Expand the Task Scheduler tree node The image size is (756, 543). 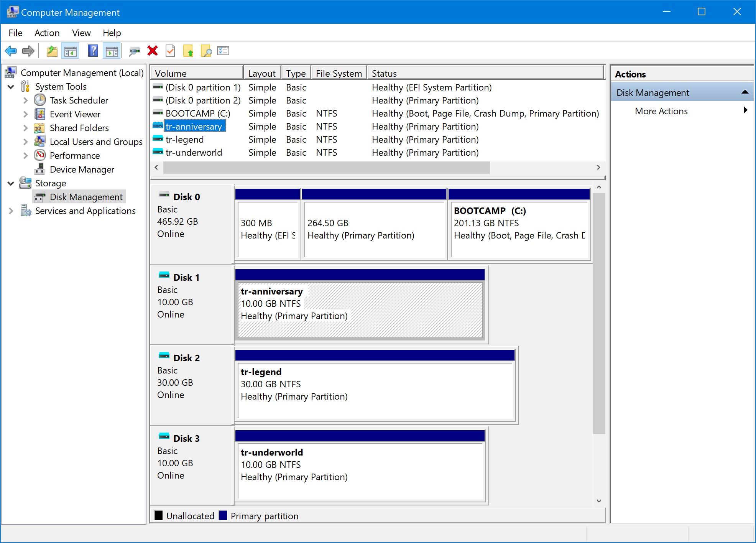tap(25, 101)
